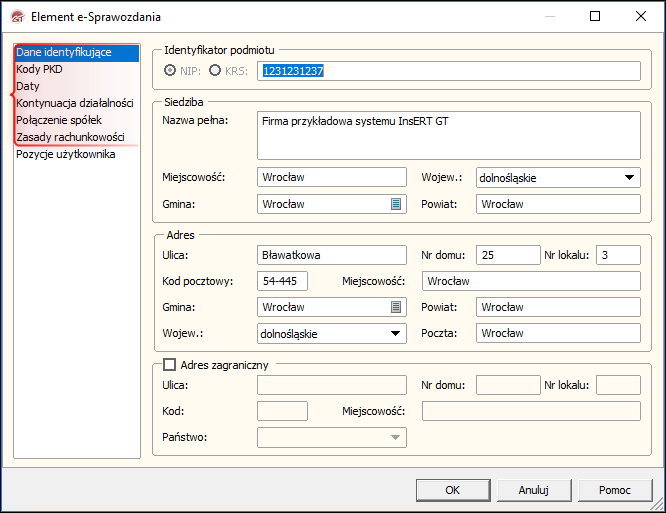Expand the Adres Wojew. dropdown

(x=395, y=333)
